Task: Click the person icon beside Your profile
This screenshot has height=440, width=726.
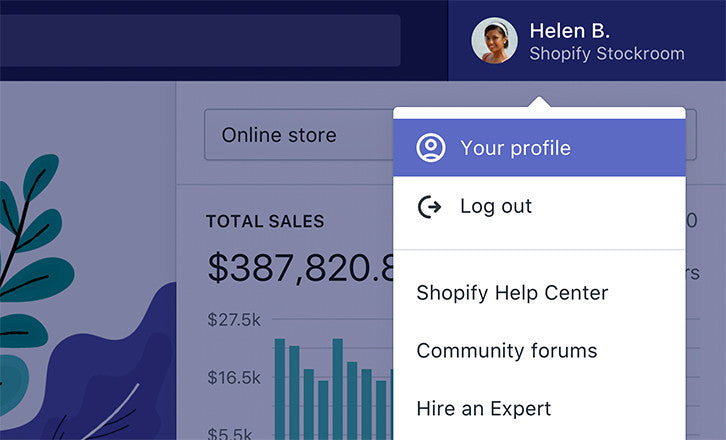Action: [430, 148]
